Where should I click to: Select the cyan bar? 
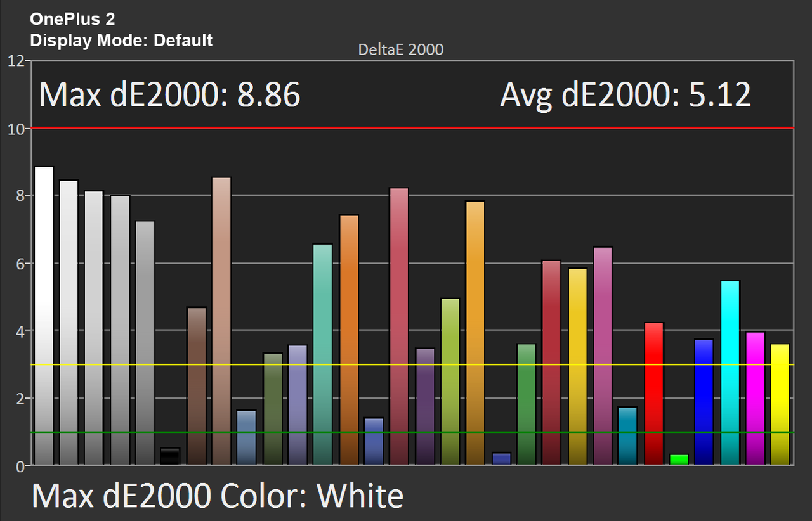coord(730,373)
